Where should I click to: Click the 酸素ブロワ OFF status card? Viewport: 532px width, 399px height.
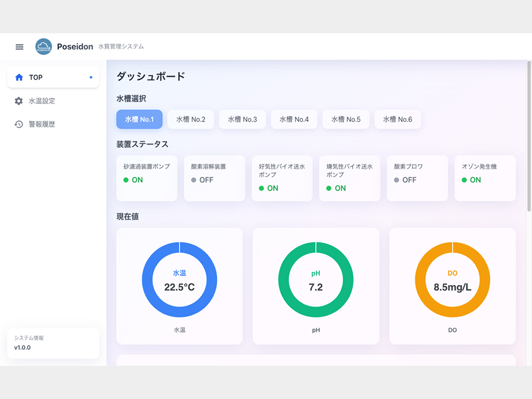[417, 178]
